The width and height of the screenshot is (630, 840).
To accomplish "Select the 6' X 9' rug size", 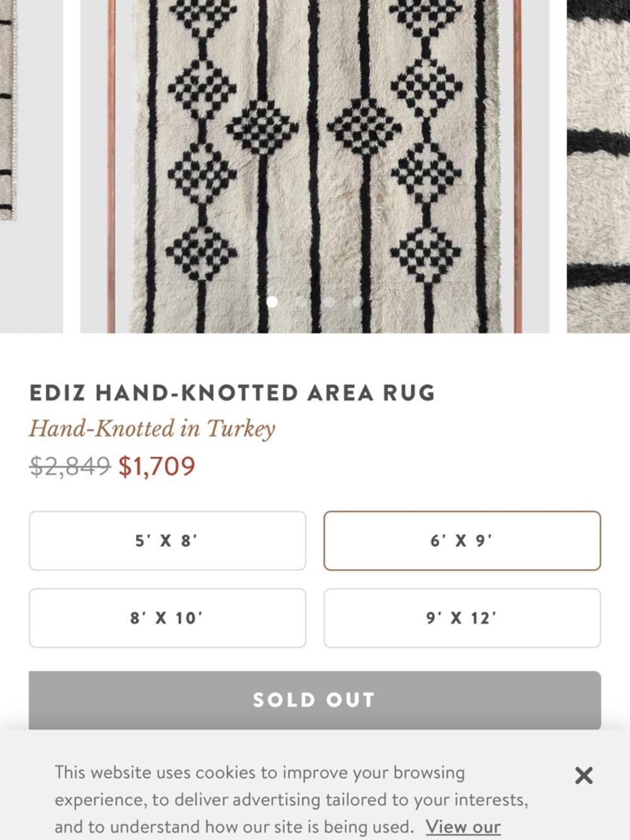I will pyautogui.click(x=462, y=541).
